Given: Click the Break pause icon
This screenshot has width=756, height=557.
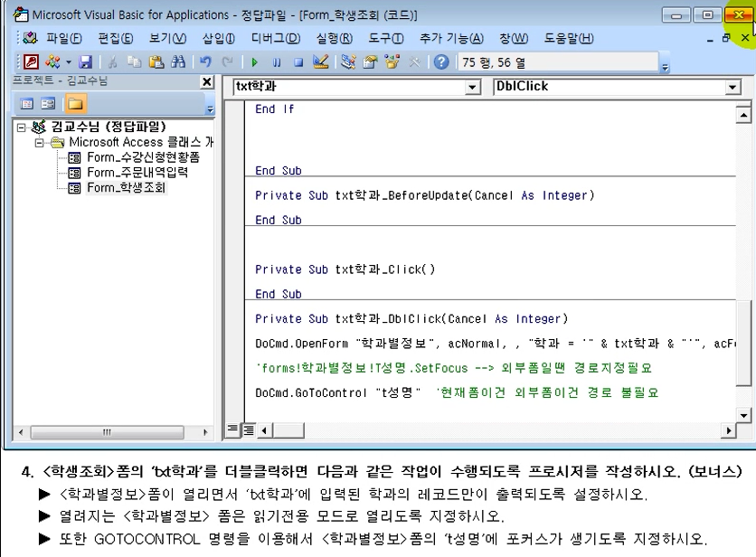Looking at the screenshot, I should click(x=277, y=62).
